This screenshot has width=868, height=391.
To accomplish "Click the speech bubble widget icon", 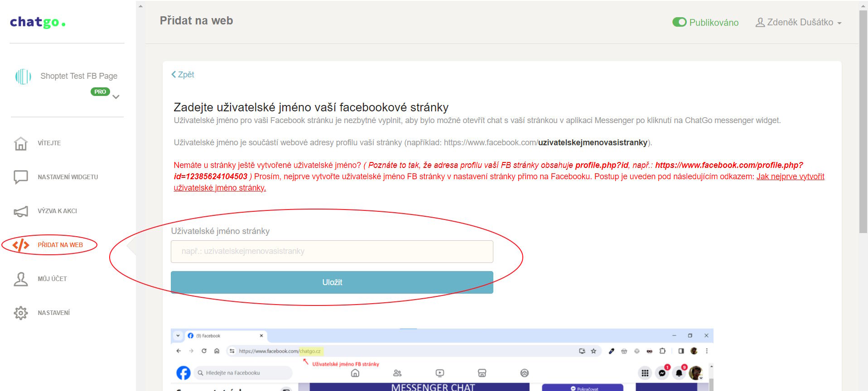I will 21,177.
